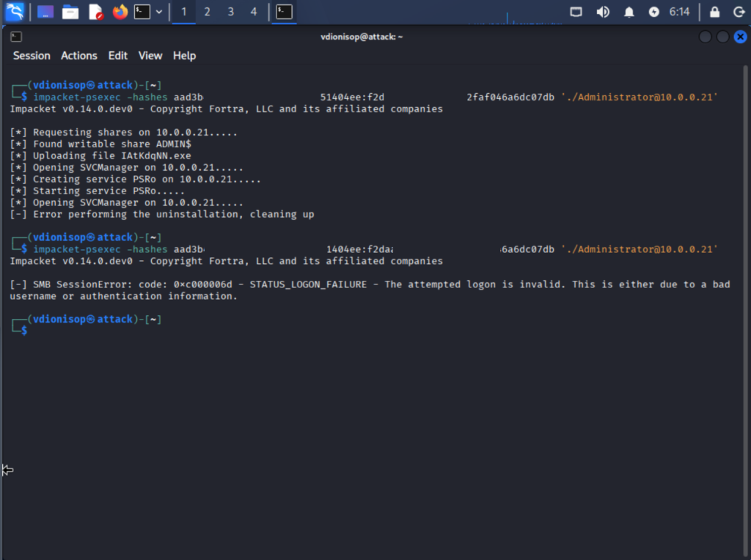
Task: Click 'Creating service PSRo' output line
Action: click(x=136, y=179)
